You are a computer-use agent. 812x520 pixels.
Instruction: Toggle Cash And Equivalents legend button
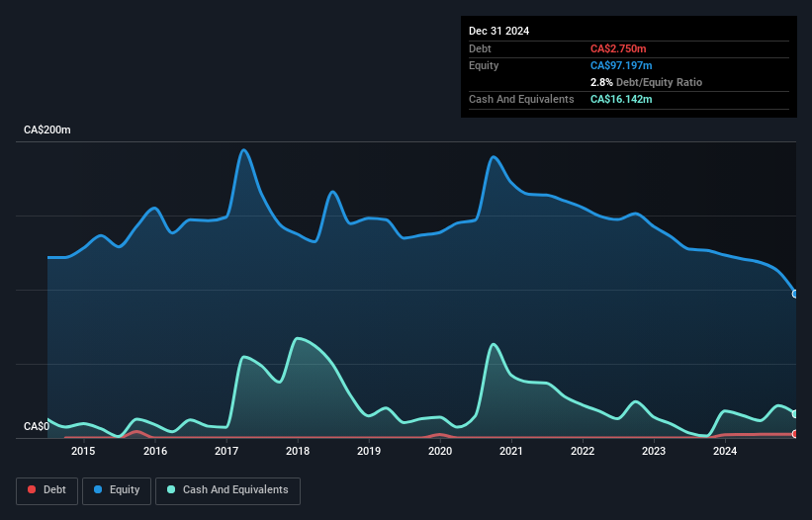(x=227, y=490)
